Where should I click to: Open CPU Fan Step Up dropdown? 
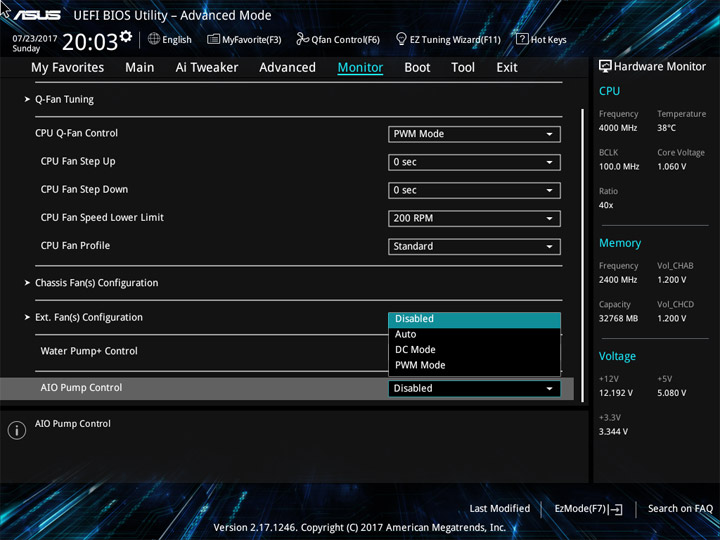tap(474, 162)
